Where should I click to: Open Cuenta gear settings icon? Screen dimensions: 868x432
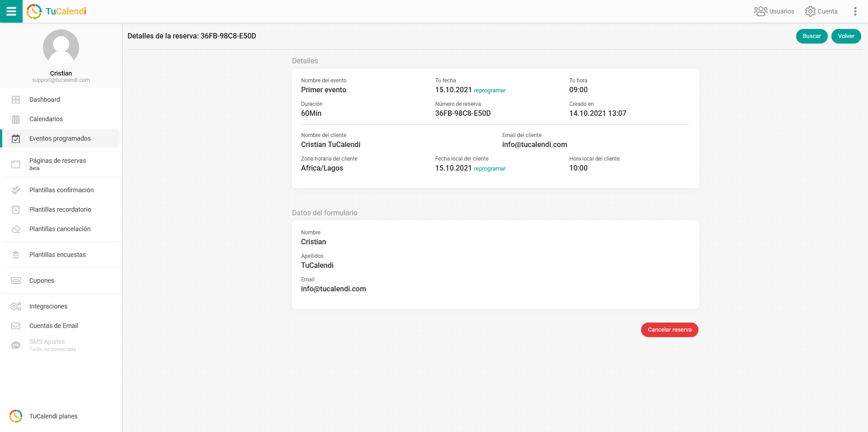pos(810,11)
